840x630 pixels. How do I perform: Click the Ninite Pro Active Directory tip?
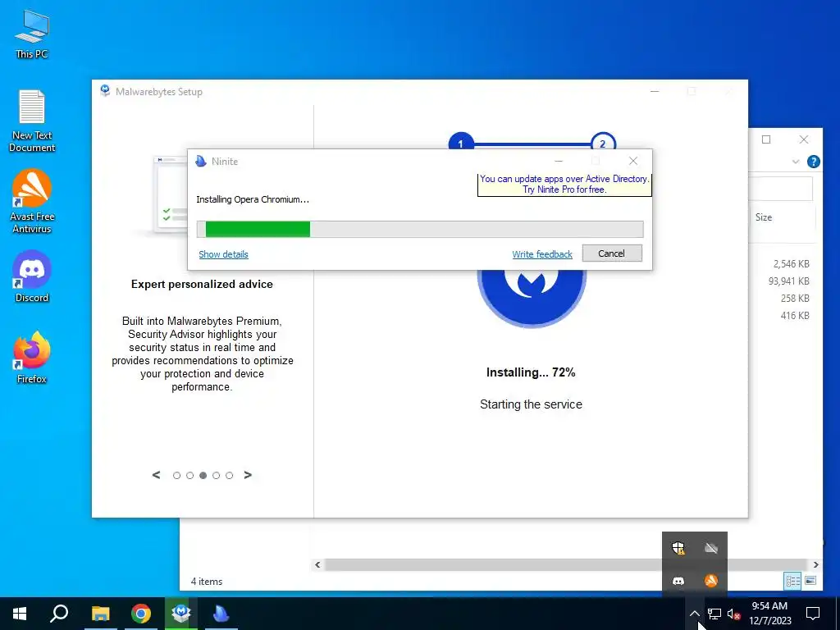pos(564,185)
